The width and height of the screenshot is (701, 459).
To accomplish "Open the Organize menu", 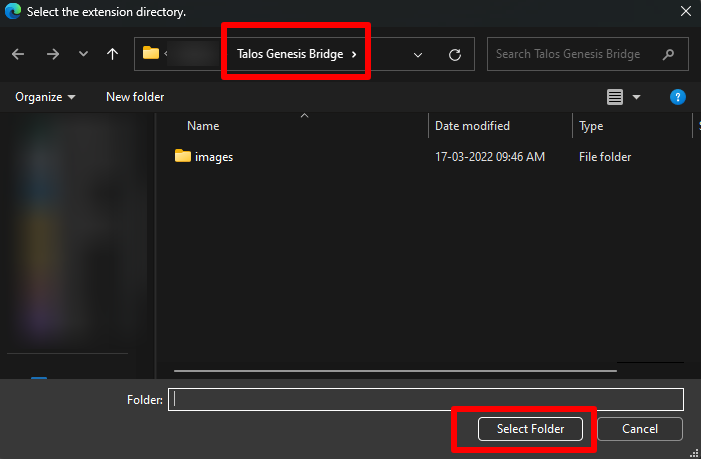I will point(45,97).
